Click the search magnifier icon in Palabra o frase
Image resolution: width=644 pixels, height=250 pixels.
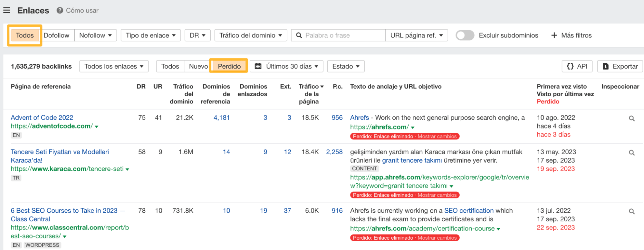point(299,35)
